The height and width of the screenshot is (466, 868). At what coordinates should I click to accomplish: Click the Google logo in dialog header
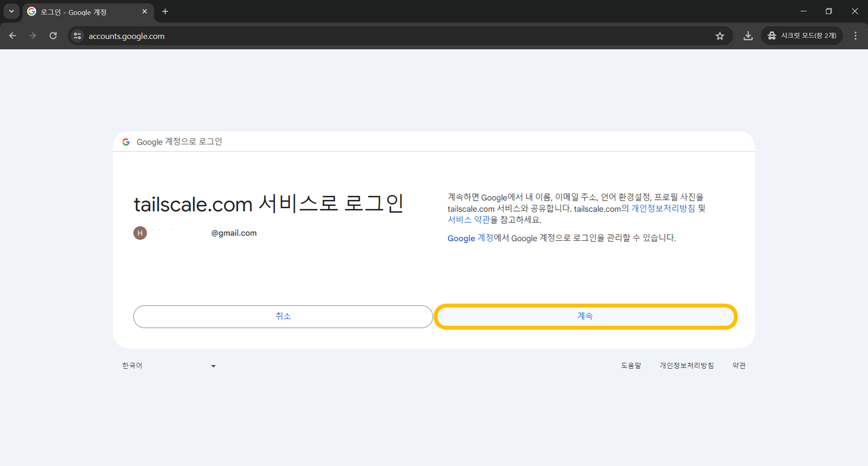point(126,142)
